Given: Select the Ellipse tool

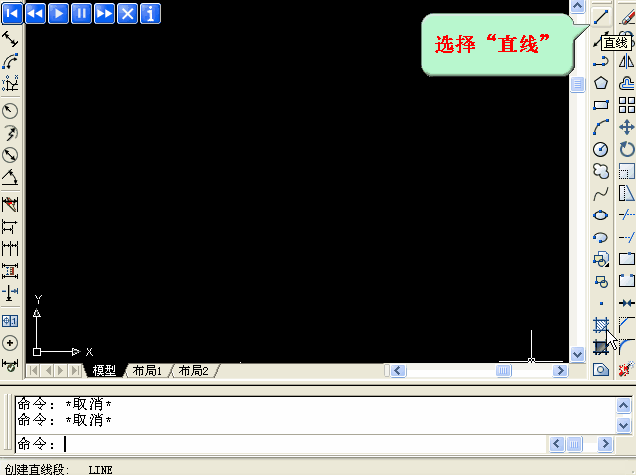Looking at the screenshot, I should 601,215.
